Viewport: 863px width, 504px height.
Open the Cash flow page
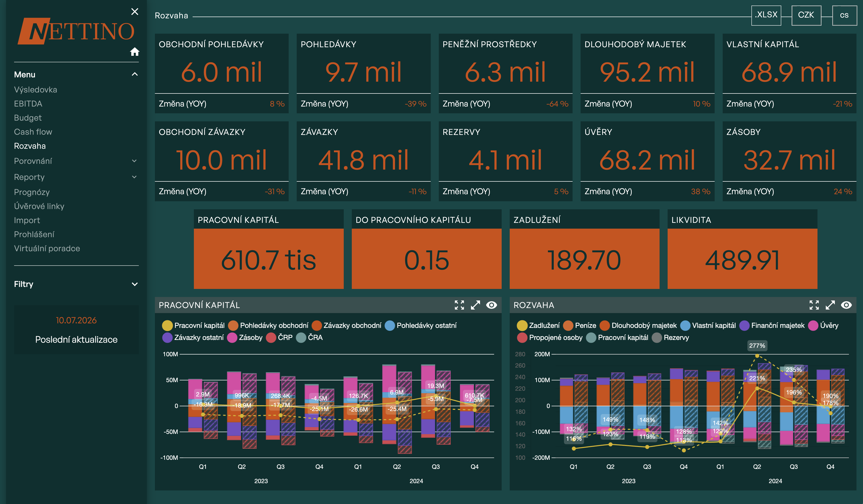click(x=33, y=132)
